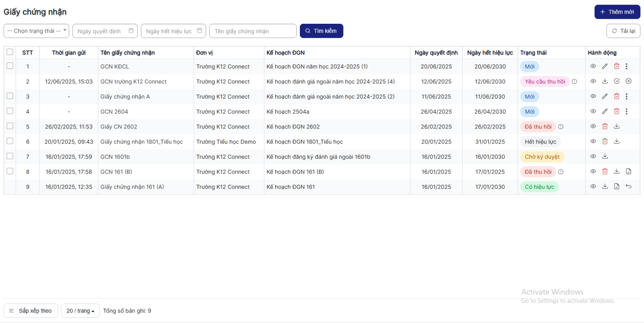Delete the GCN 2604 certificate row

[x=616, y=112]
